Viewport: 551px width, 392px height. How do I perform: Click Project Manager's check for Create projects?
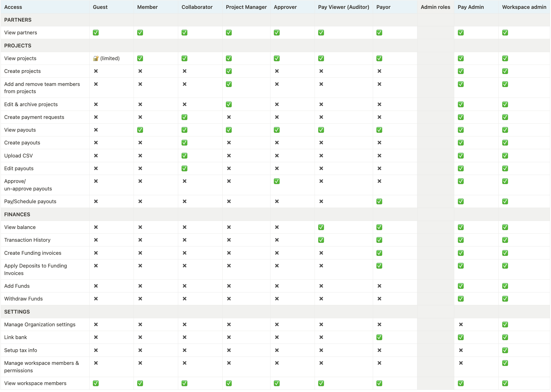click(x=229, y=71)
